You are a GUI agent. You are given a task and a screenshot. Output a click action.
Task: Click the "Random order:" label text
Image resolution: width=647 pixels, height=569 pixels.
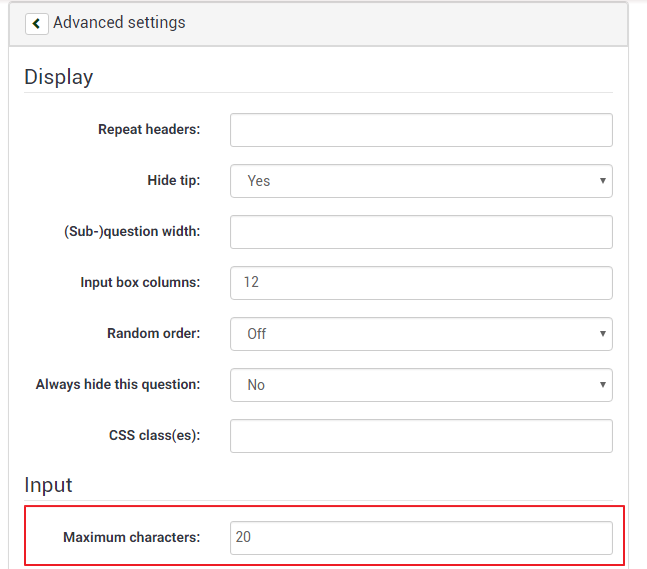point(153,334)
